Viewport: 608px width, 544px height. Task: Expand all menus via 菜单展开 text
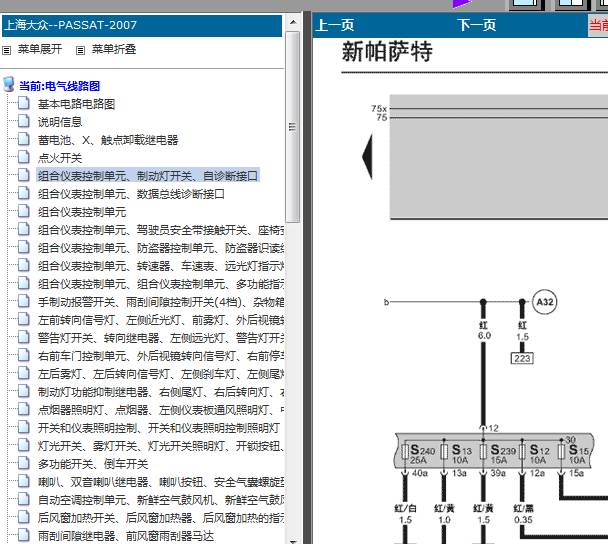click(x=40, y=50)
